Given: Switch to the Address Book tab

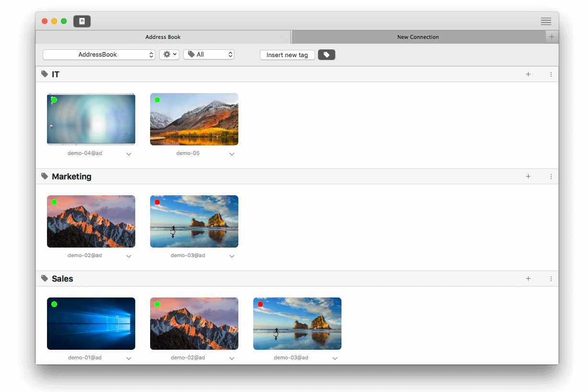Looking at the screenshot, I should [x=163, y=37].
